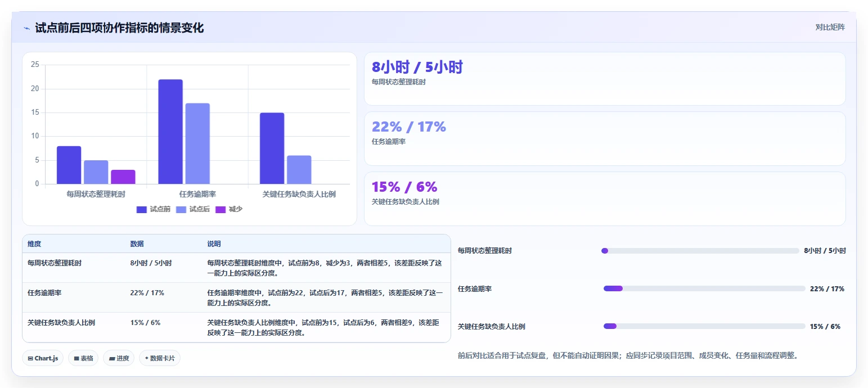The height and width of the screenshot is (388, 868).
Task: Click the 任务逾期率 x-axis label
Action: (197, 194)
